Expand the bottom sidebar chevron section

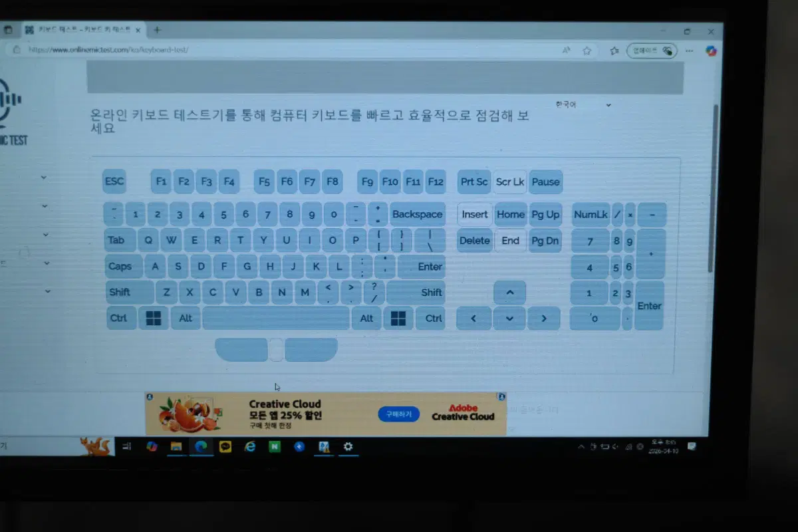[x=47, y=291]
